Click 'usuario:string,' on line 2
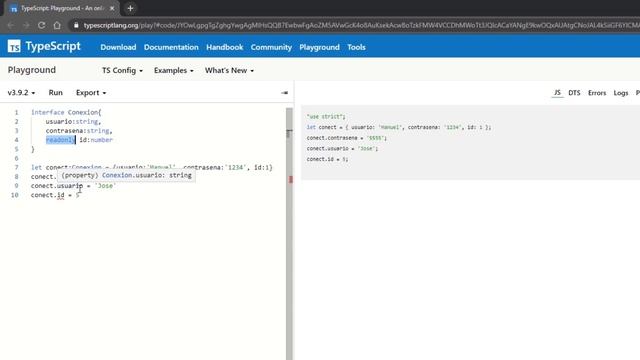Screen dimensions: 640x360 (73, 122)
